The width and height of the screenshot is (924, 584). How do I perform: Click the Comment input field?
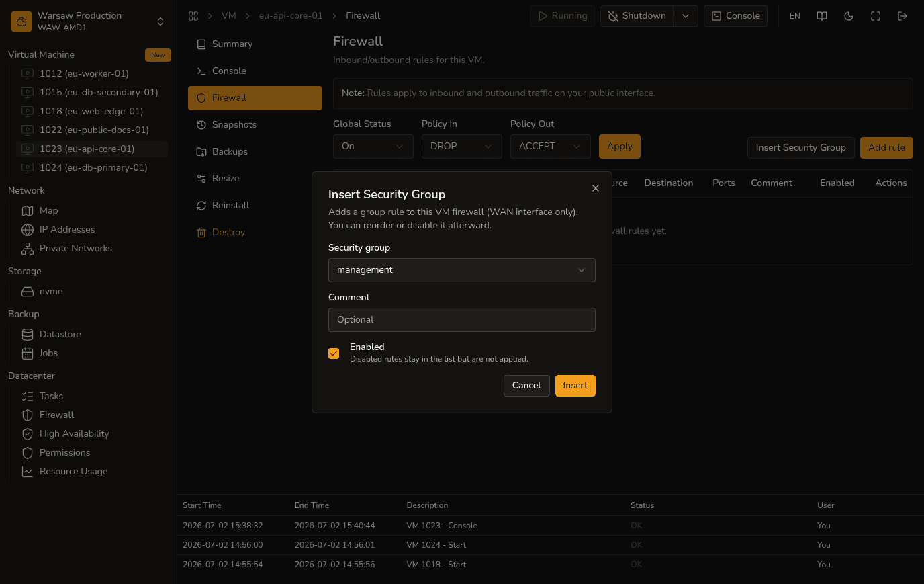(x=462, y=320)
